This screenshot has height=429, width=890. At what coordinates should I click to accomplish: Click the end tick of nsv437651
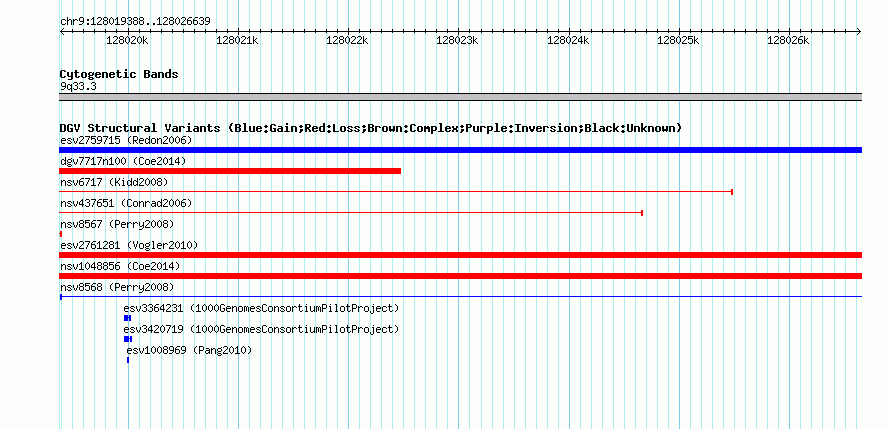(x=641, y=213)
